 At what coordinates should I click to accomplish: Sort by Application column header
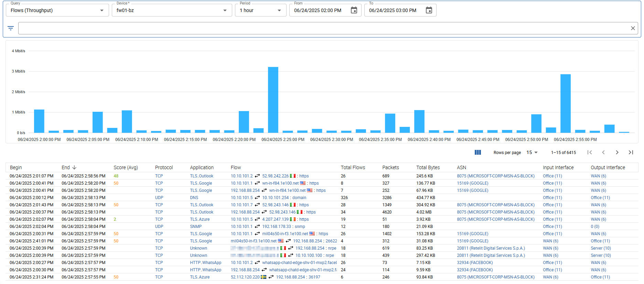[x=202, y=167]
